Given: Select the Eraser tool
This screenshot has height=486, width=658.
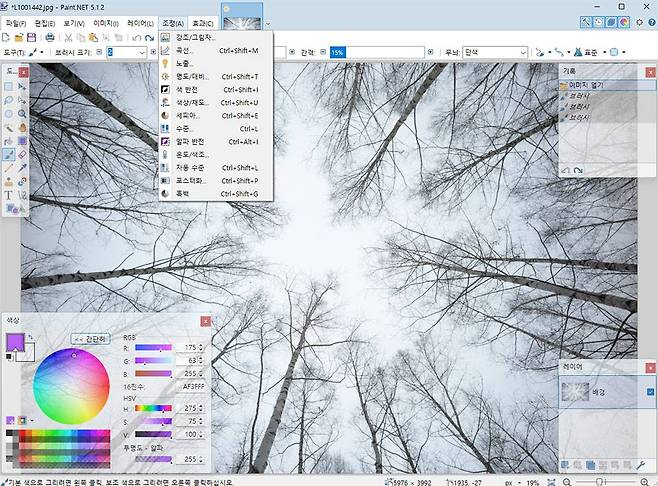Looking at the screenshot, I should tap(22, 155).
